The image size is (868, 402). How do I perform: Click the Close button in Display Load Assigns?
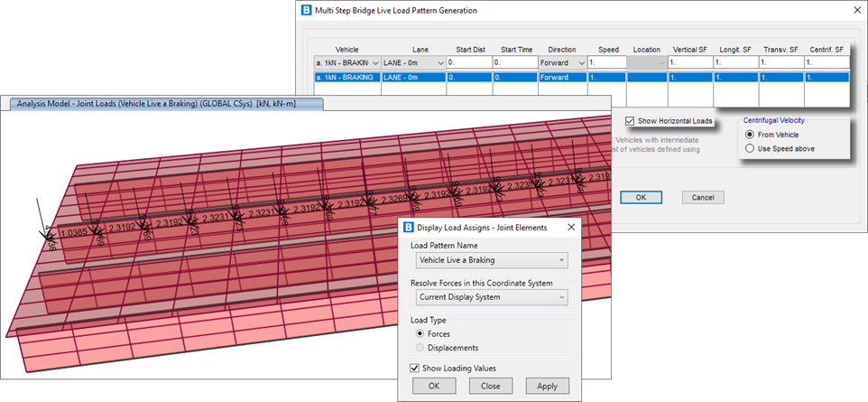491,386
